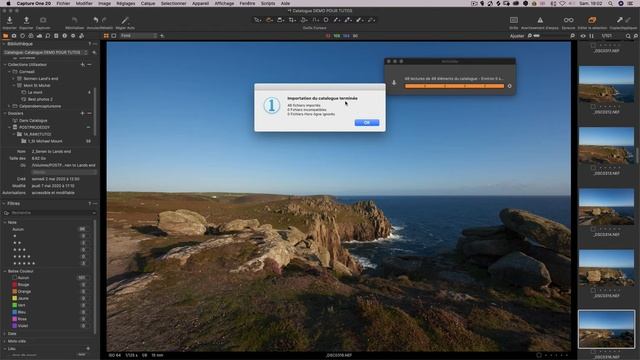Viewport: 640px width, 360px height.
Task: Click the Spotlight search icon in menu bar
Action: click(x=610, y=3)
